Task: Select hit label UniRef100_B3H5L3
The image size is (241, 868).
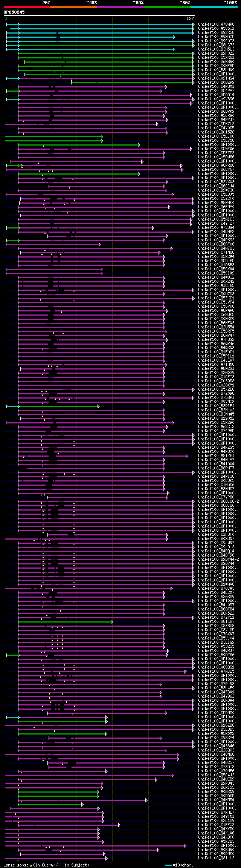Action: [216, 49]
